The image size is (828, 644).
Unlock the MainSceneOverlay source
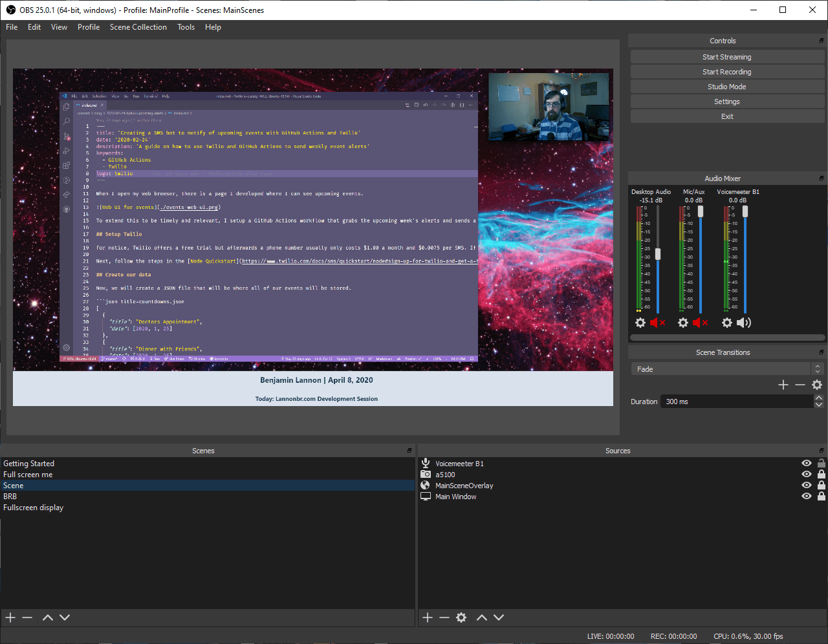822,485
